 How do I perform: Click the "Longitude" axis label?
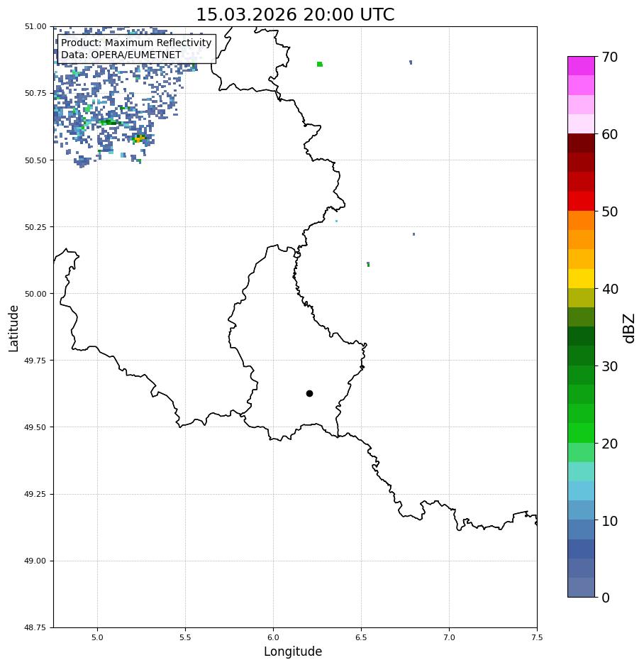[x=293, y=652]
